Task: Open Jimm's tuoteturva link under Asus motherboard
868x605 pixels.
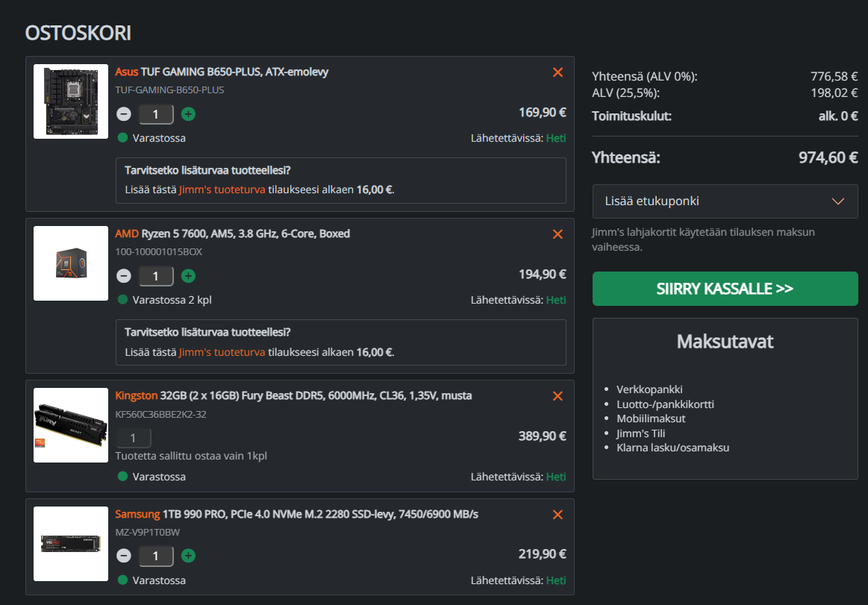Action: tap(222, 190)
